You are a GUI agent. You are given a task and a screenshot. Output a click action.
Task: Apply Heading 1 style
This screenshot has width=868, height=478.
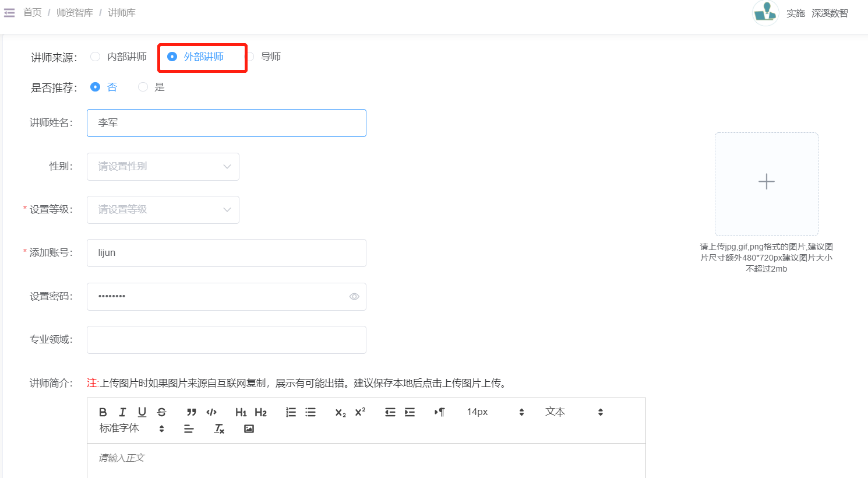[241, 412]
